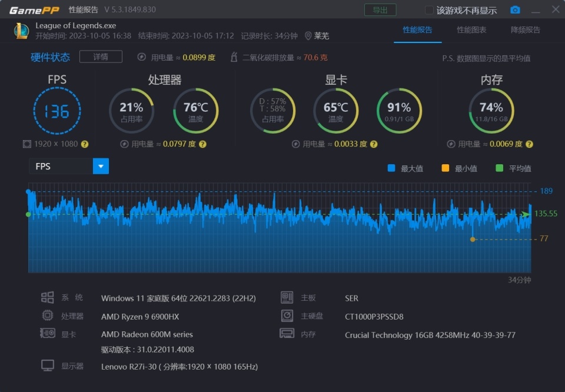The width and height of the screenshot is (565, 392).
Task: Click the green 平均值 legend swatch
Action: tap(500, 168)
